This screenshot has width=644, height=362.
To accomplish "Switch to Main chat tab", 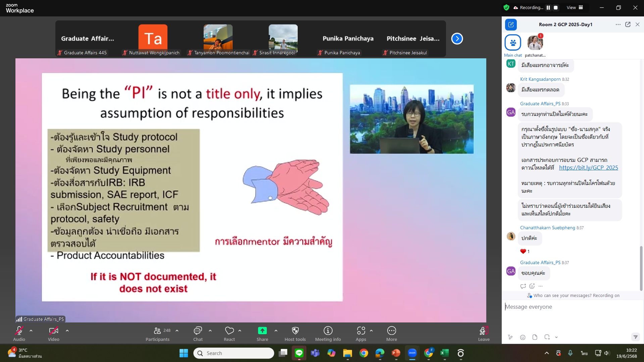I will 512,43.
